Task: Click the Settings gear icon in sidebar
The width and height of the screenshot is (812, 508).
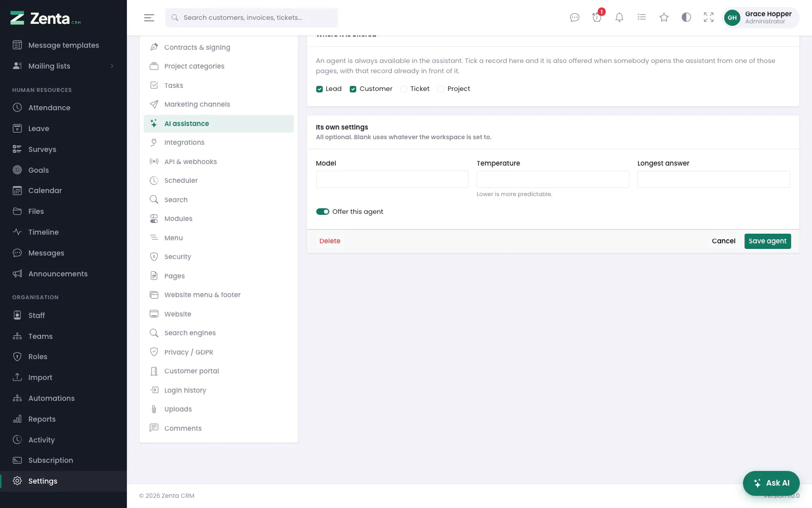Action: click(17, 481)
